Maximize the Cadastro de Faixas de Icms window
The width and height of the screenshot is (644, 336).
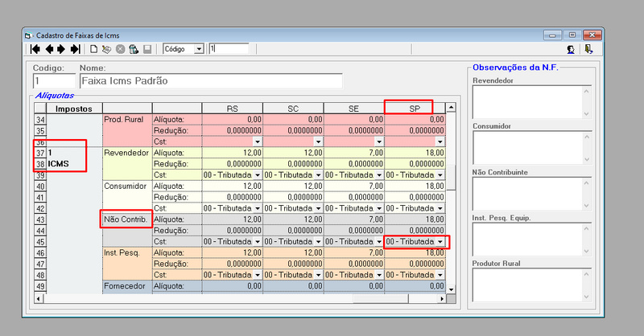[x=572, y=35]
